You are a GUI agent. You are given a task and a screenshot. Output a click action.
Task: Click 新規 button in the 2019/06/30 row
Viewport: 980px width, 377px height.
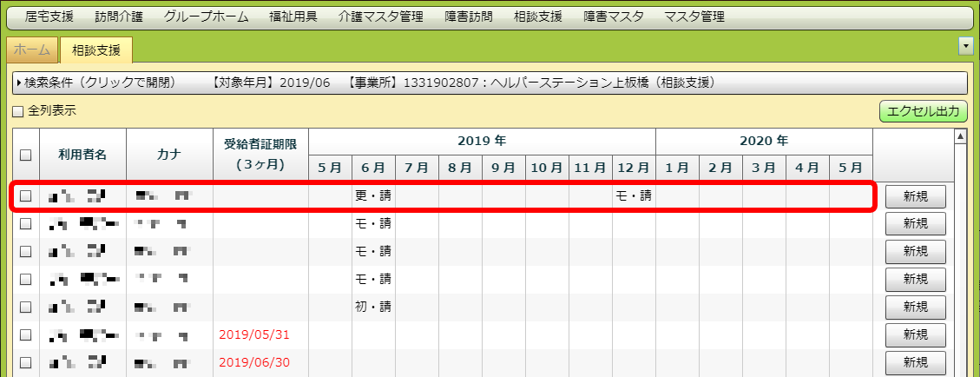915,361
